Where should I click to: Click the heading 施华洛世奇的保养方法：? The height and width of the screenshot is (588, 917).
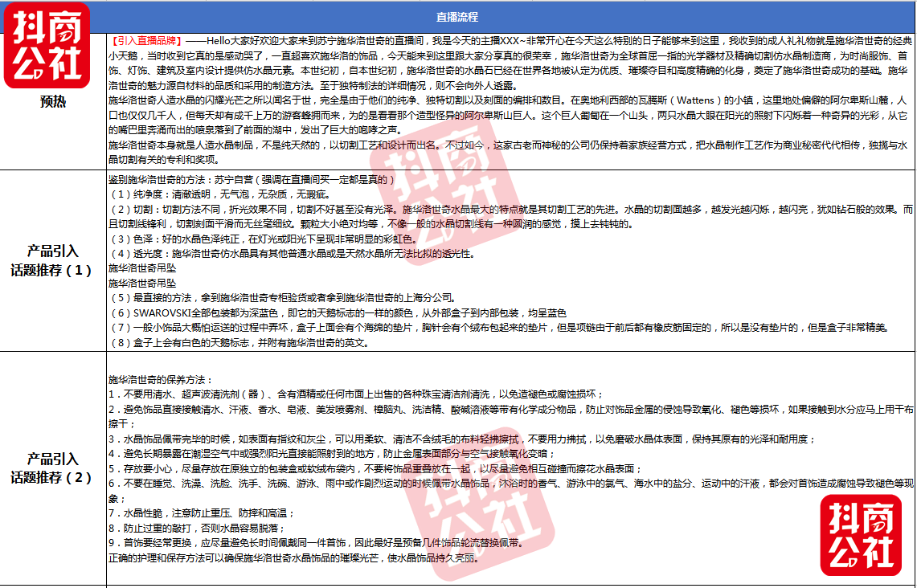point(162,380)
